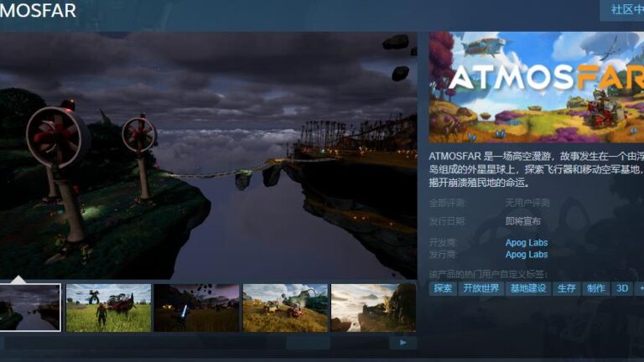Select the green-field character thumbnail
This screenshot has width=644, height=362.
(x=108, y=308)
